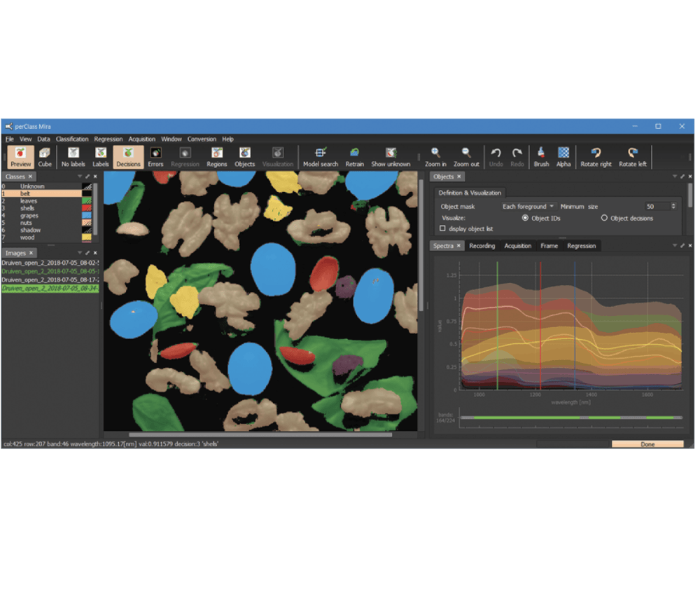Switch to the Recording tab
This screenshot has height=606, width=700.
(x=482, y=246)
